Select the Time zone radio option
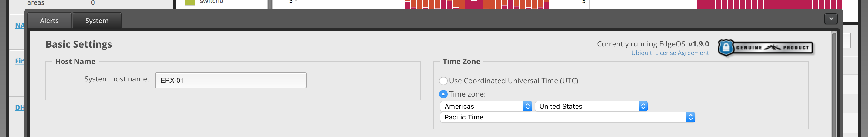Image resolution: width=868 pixels, height=137 pixels. [x=443, y=94]
